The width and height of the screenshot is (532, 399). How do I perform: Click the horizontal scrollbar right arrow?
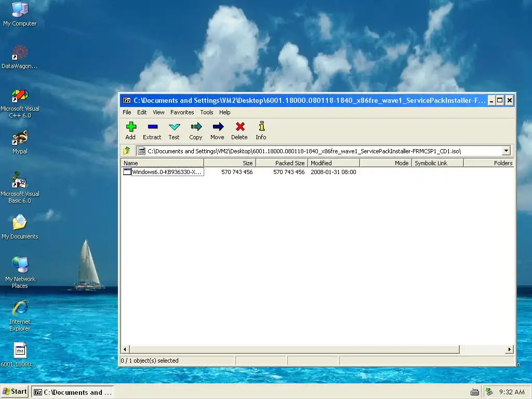(x=509, y=349)
